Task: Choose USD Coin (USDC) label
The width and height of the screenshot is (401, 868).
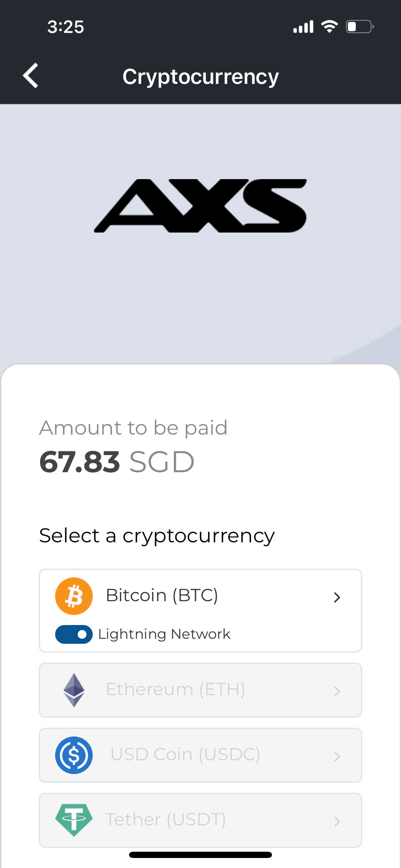Action: pyautogui.click(x=185, y=754)
